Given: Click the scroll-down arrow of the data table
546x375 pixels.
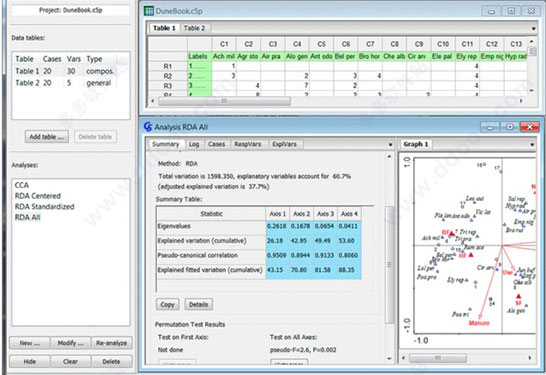Looking at the screenshot, I should 531,91.
